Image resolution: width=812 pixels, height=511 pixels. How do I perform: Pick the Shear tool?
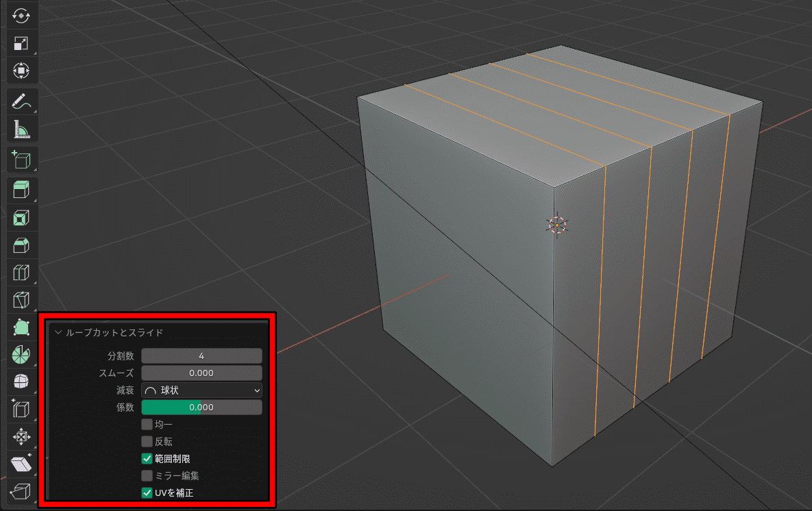point(21,464)
